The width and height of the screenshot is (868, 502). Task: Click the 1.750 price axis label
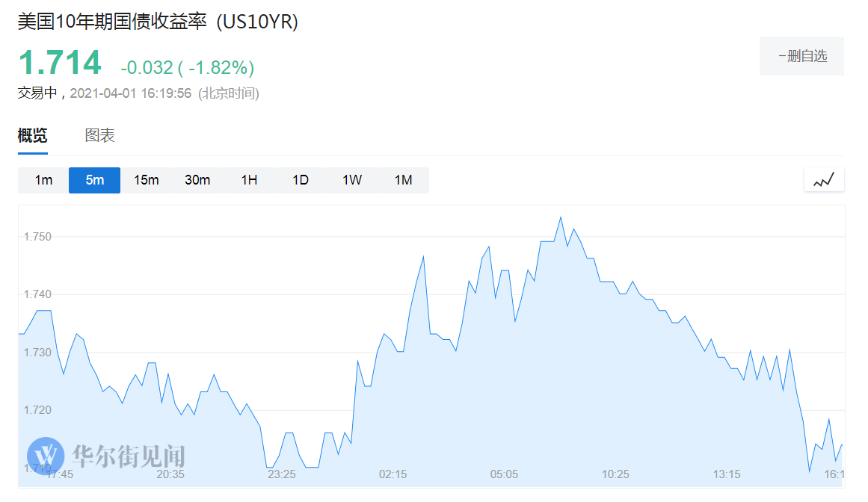click(x=37, y=237)
